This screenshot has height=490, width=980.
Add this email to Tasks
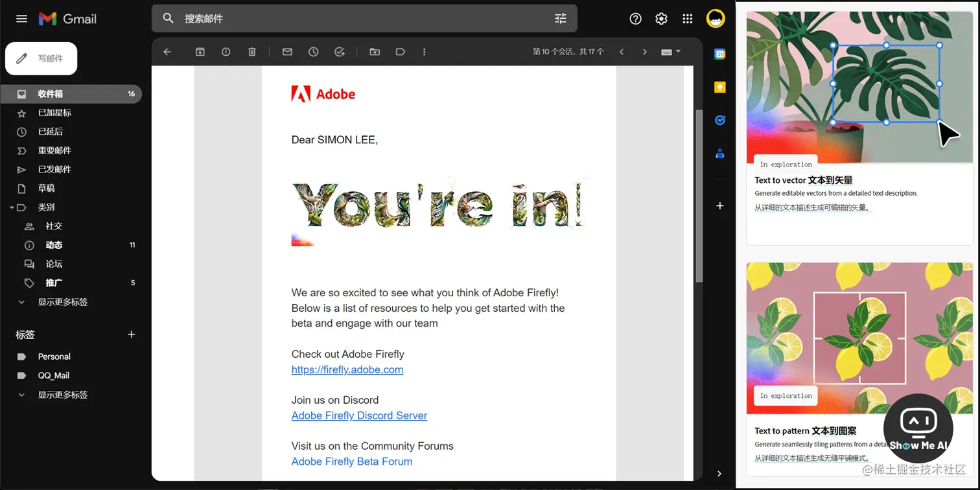340,52
